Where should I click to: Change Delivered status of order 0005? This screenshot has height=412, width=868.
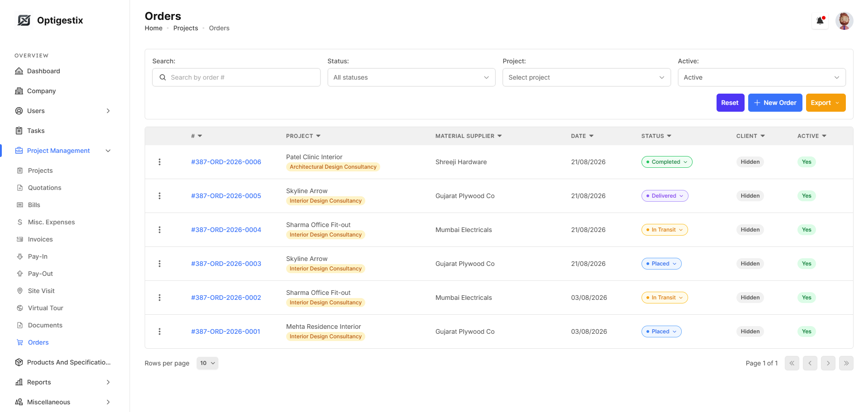(x=665, y=196)
